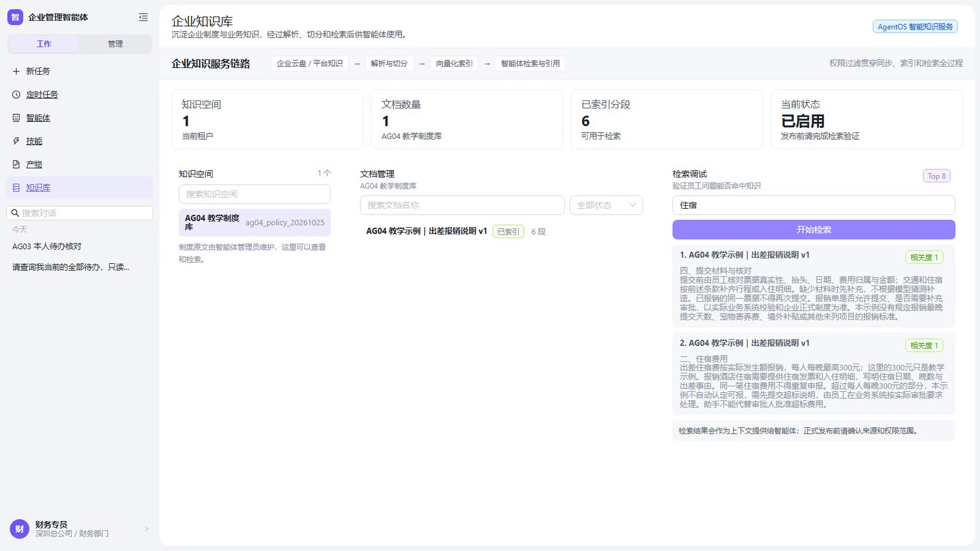Click the clock icon beside 定时任务
980x551 pixels.
16,95
